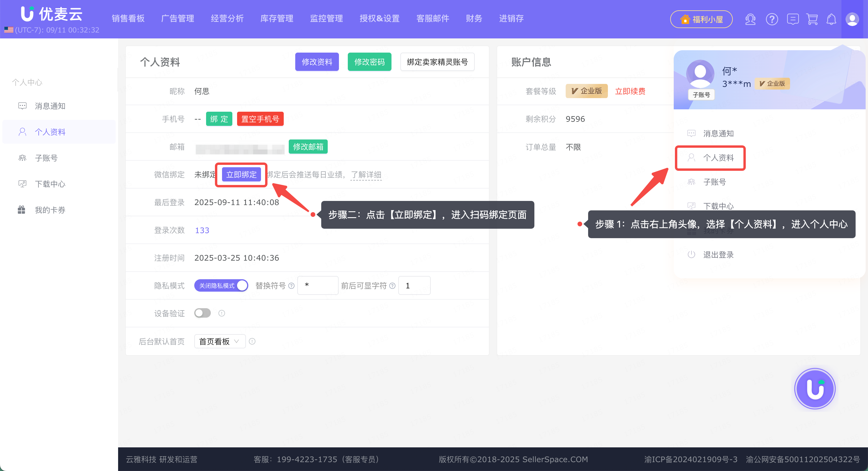Open the 广告管理 menu

(177, 19)
